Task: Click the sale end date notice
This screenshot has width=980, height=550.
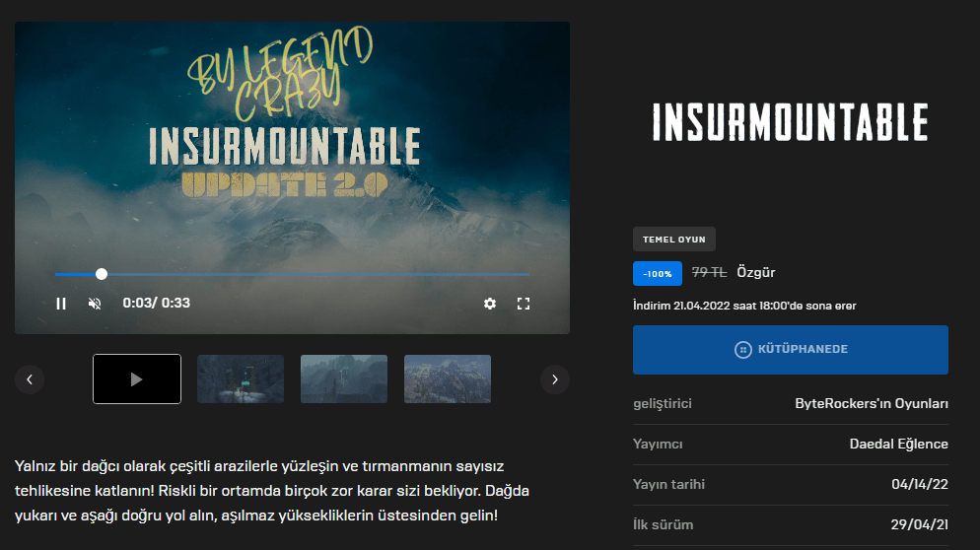Action: (744, 306)
